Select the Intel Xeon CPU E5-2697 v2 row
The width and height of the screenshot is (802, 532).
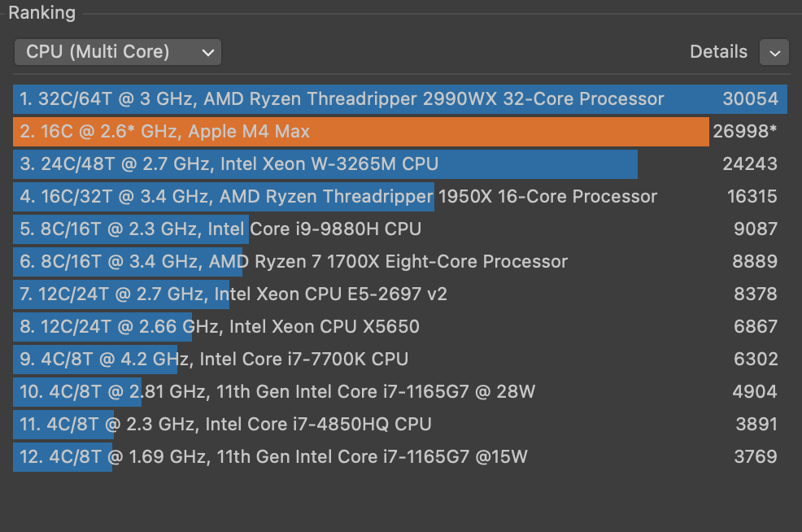pyautogui.click(x=400, y=294)
